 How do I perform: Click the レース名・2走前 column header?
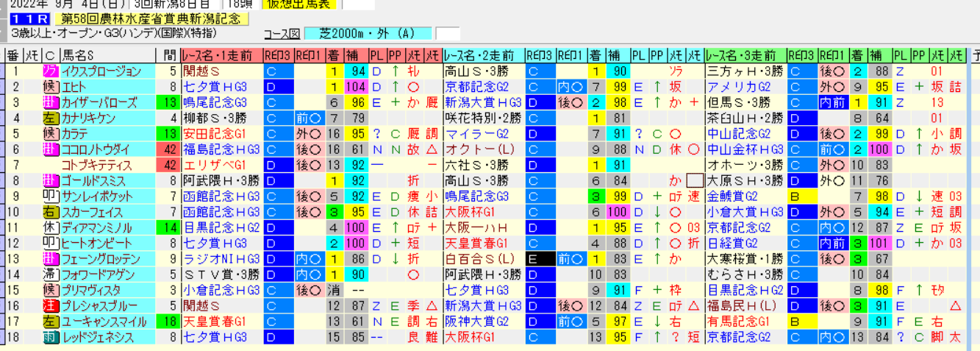[x=484, y=55]
